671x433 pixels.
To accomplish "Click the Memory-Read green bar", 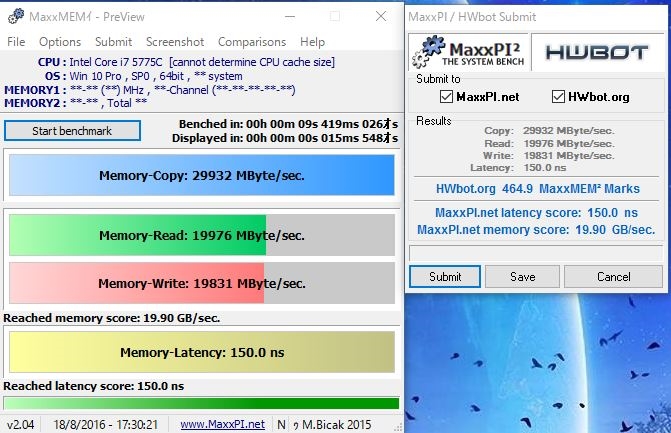I will coord(202,235).
